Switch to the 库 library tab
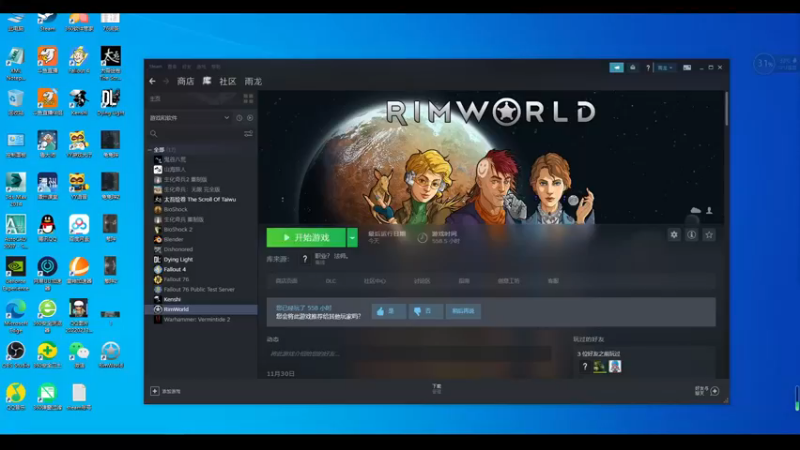 [x=207, y=81]
